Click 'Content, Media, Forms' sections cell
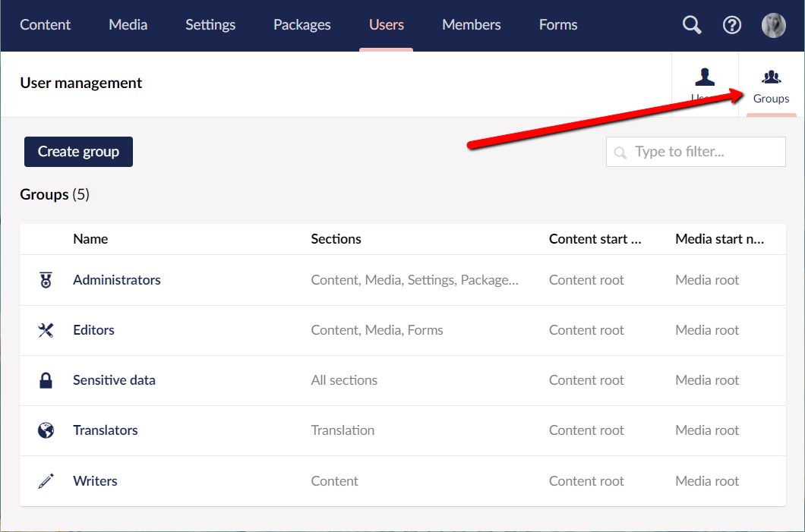Screen dimensions: 805x532 pyautogui.click(x=377, y=330)
